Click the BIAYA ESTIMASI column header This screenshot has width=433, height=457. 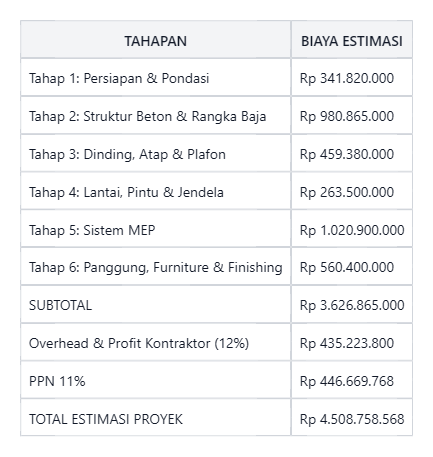click(x=352, y=39)
